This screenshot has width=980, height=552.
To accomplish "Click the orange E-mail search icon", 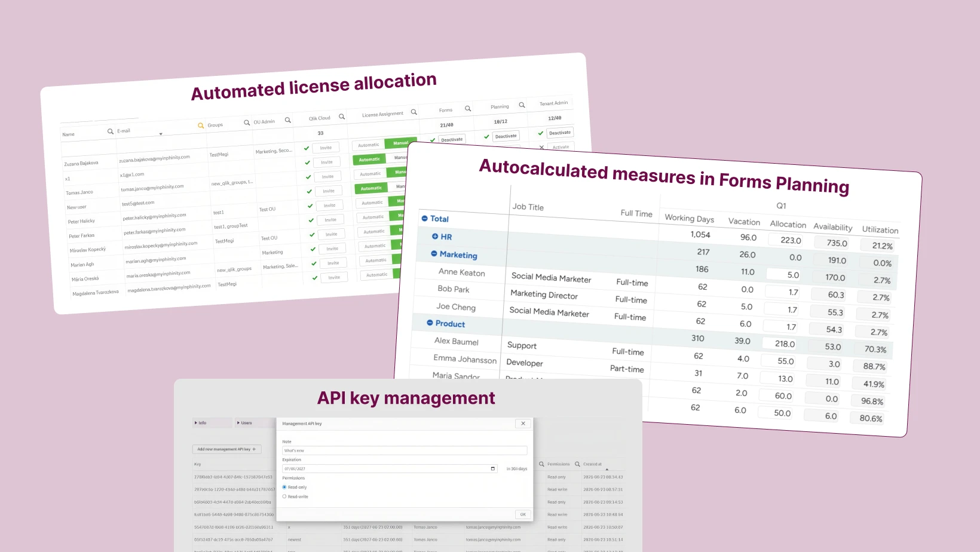I will coord(201,125).
